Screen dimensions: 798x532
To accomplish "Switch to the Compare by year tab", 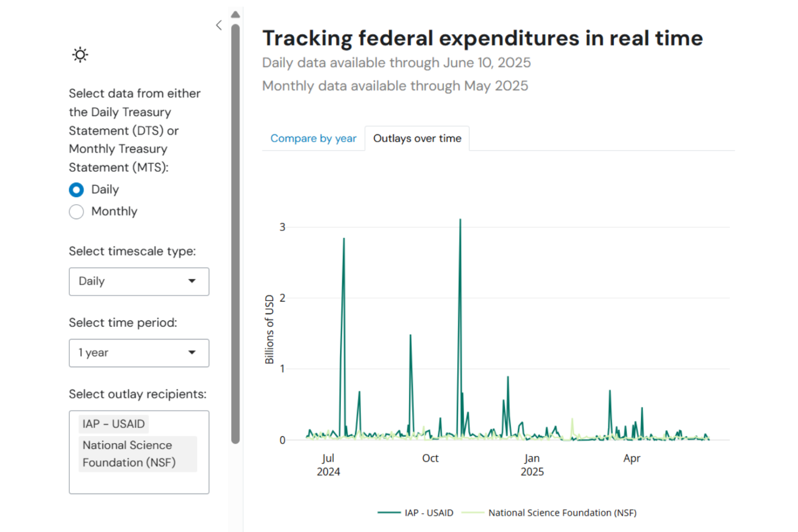I will click(313, 138).
